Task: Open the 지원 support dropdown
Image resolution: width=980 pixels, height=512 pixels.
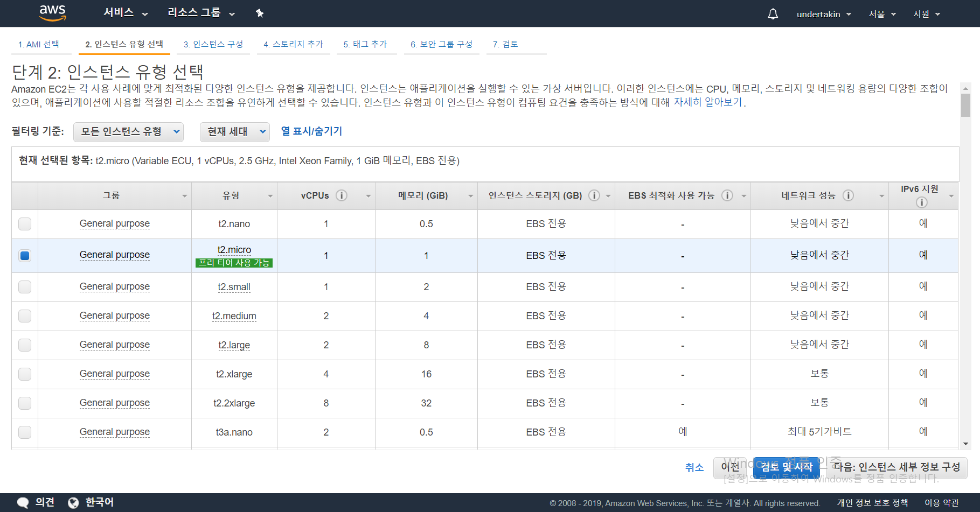Action: [x=927, y=14]
